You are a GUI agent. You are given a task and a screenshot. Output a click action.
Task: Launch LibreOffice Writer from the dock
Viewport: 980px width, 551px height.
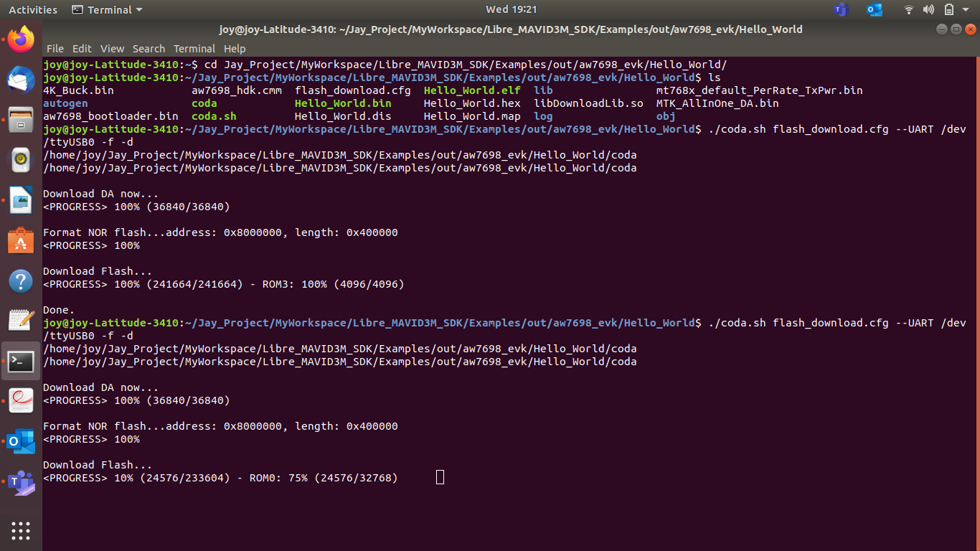click(21, 200)
